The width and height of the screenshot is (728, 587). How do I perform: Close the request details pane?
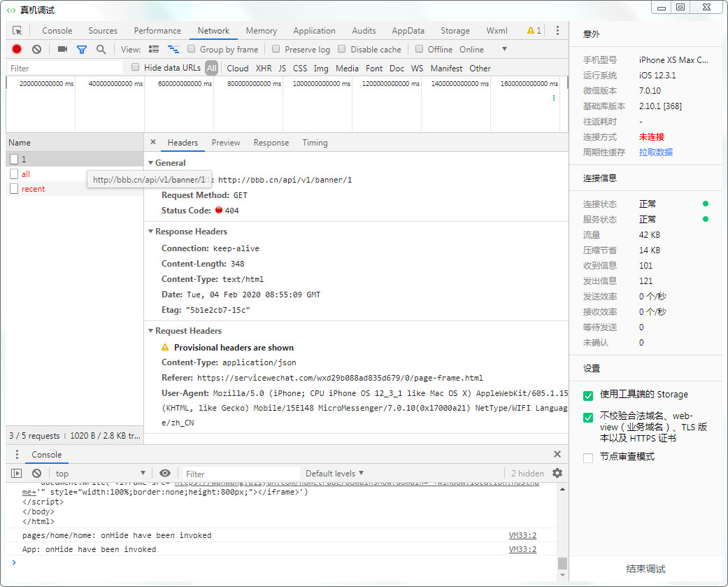(153, 142)
